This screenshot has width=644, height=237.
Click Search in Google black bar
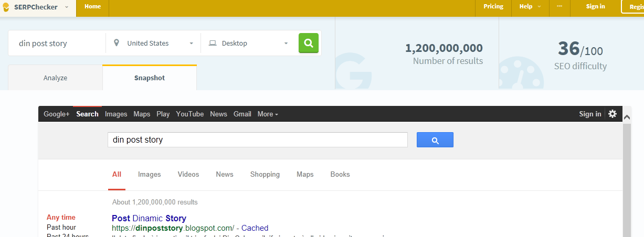(x=87, y=114)
